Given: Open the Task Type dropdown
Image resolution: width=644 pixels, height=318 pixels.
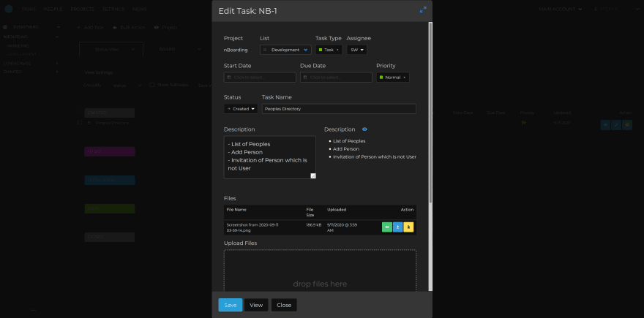Looking at the screenshot, I should click(329, 50).
